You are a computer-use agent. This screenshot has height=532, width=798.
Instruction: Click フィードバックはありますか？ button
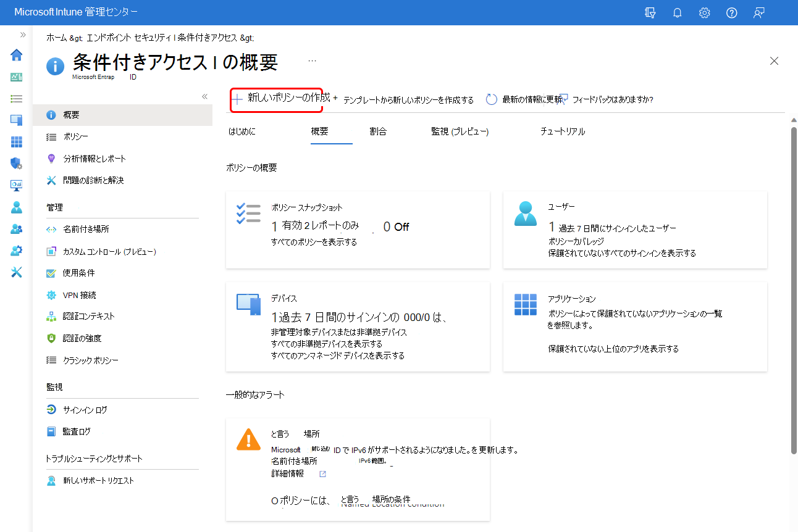(605, 99)
